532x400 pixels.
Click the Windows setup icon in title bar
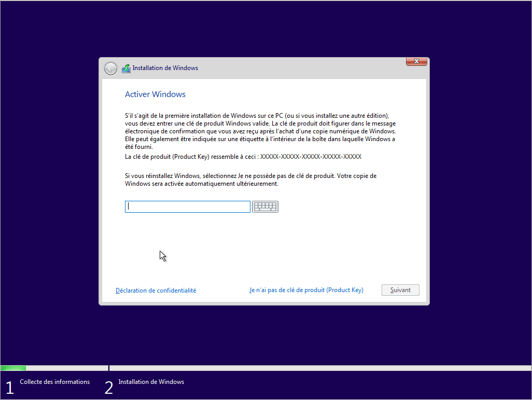click(126, 68)
